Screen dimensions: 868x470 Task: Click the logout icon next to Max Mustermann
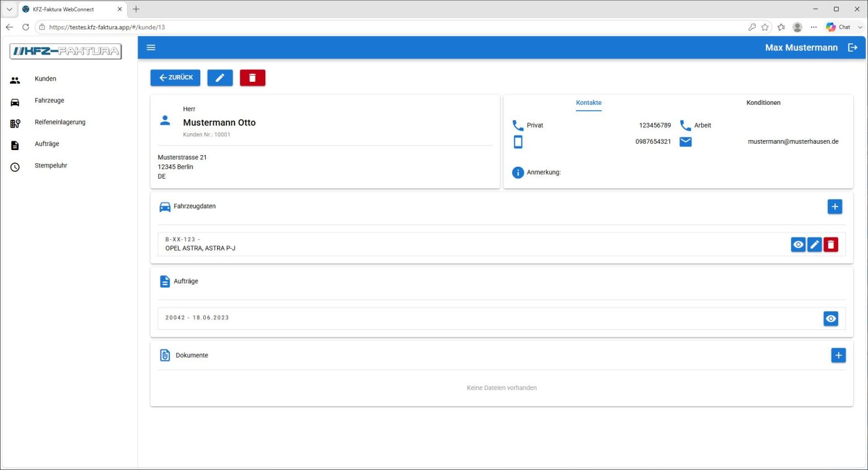[852, 48]
